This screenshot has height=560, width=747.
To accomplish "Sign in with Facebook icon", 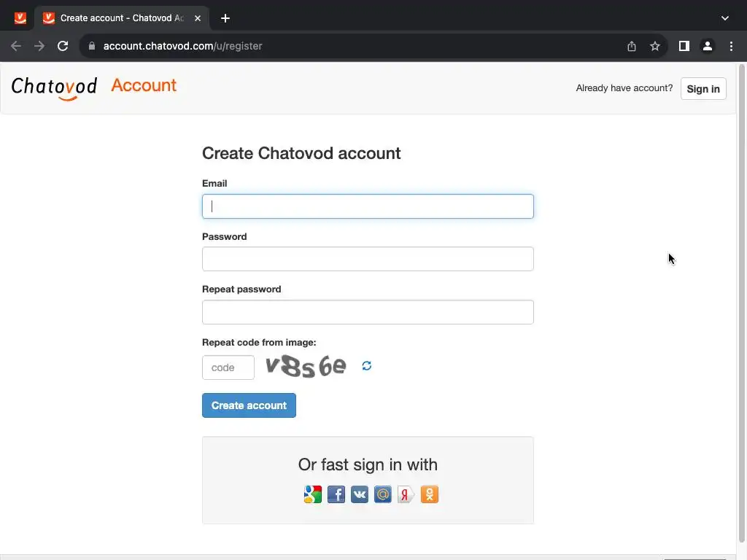I will click(x=336, y=495).
